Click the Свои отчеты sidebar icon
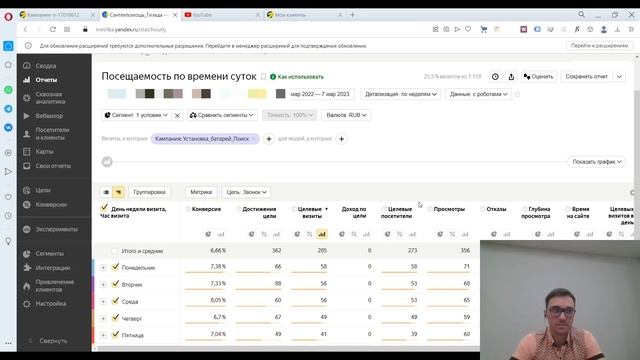640x360 pixels. tap(27, 166)
